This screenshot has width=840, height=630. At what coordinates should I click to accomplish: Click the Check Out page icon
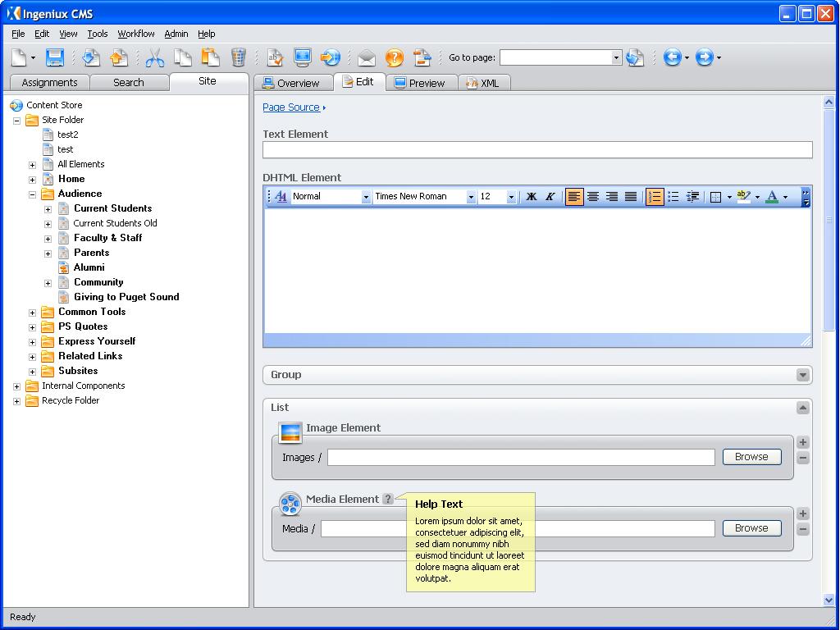point(119,57)
